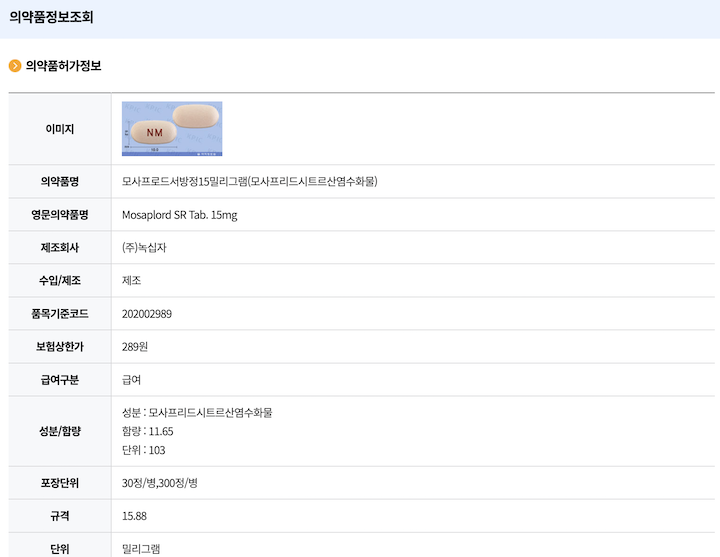Open the pill image thumbnail
This screenshot has height=557, width=720.
coord(172,128)
